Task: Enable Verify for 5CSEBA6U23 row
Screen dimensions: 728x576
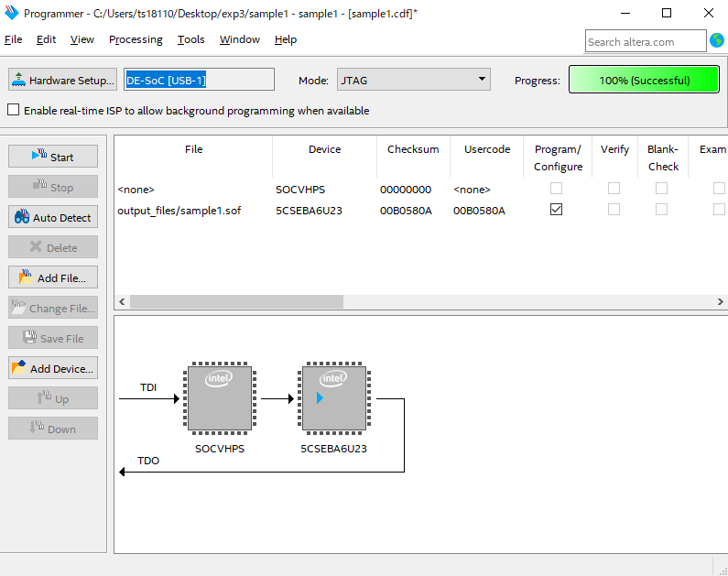Action: (x=614, y=210)
